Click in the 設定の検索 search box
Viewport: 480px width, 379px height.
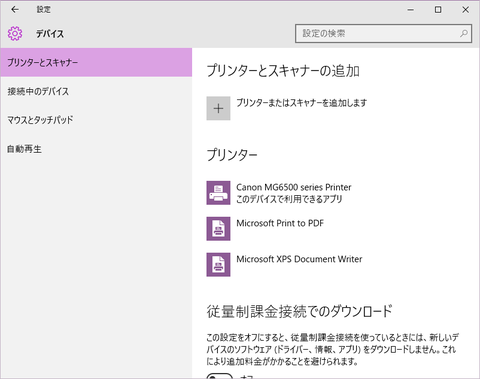(x=383, y=33)
